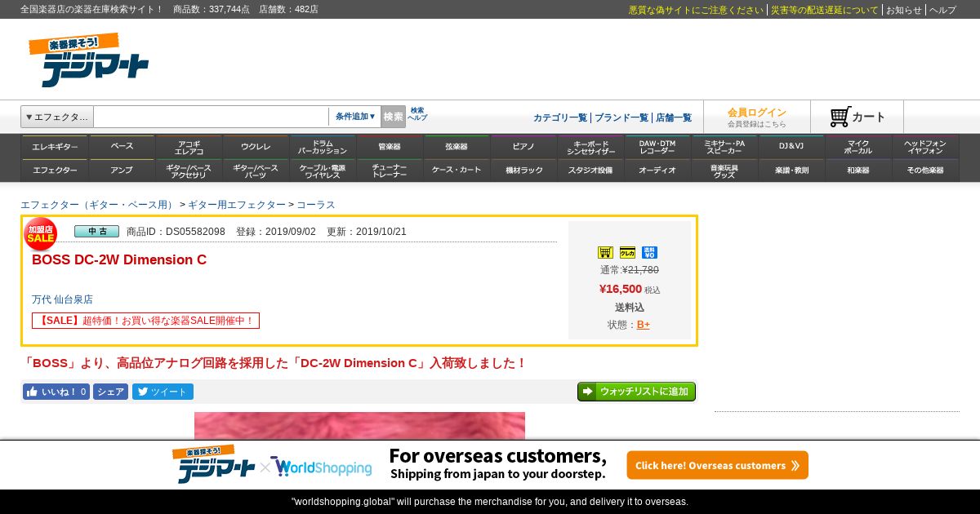Image resolution: width=980 pixels, height=514 pixels.
Task: Click the B+ condition rating link
Action: coord(644,325)
